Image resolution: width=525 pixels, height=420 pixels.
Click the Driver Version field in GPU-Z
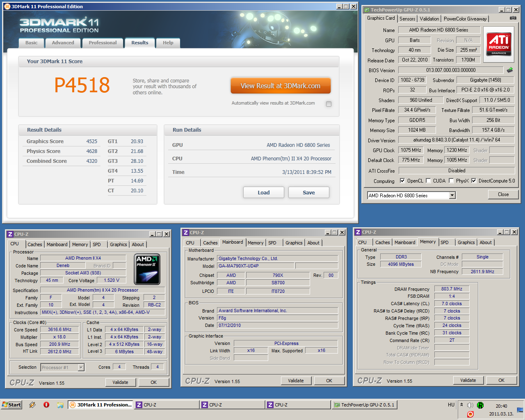(x=457, y=140)
